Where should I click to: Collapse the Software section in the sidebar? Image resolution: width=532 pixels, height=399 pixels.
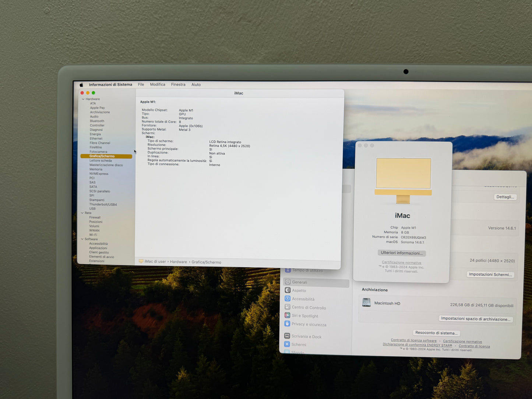pos(82,239)
